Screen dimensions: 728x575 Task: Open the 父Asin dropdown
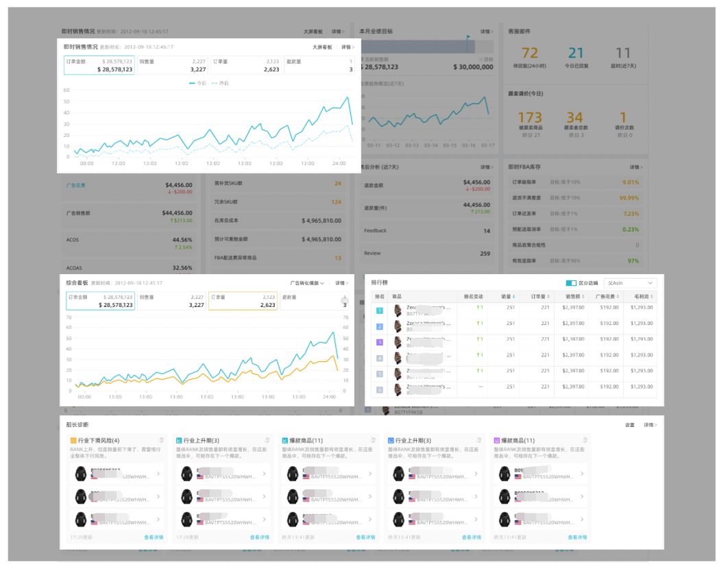click(630, 283)
